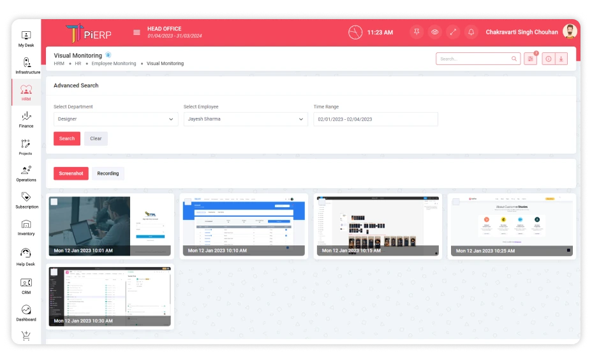The height and width of the screenshot is (364, 592).
Task: Click the red Search button
Action: pos(67,138)
